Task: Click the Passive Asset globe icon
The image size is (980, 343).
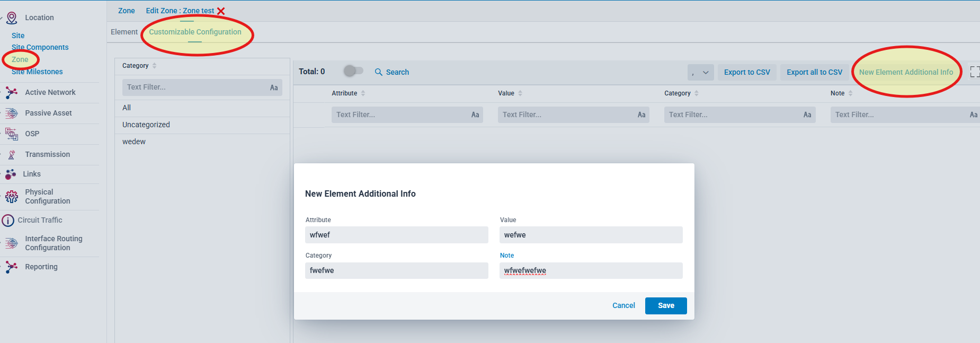Action: coord(12,113)
